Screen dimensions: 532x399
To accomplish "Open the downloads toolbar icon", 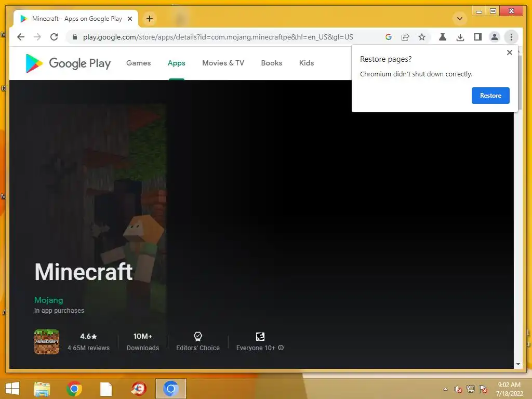I will 460,37.
